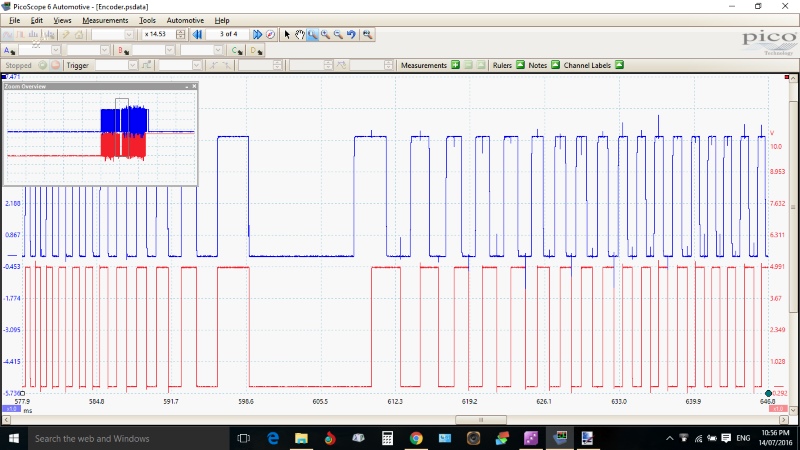
Task: Open Microsoft Edge from taskbar
Action: [273, 438]
